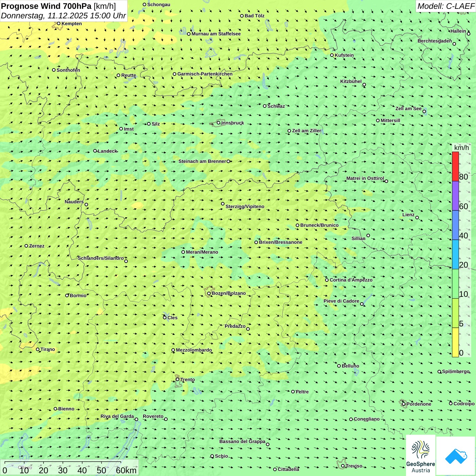Click the 'Predazzo' place label
The height and width of the screenshot is (476, 476).
point(235,326)
